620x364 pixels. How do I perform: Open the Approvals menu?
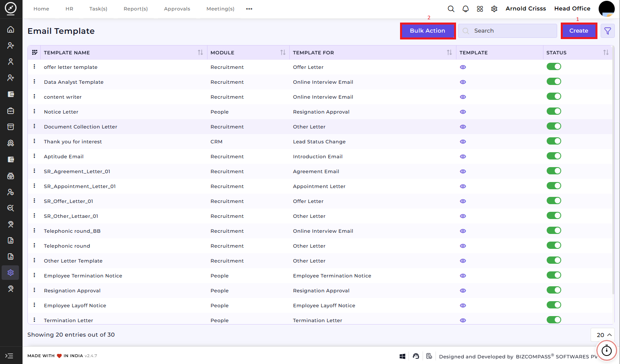[177, 9]
